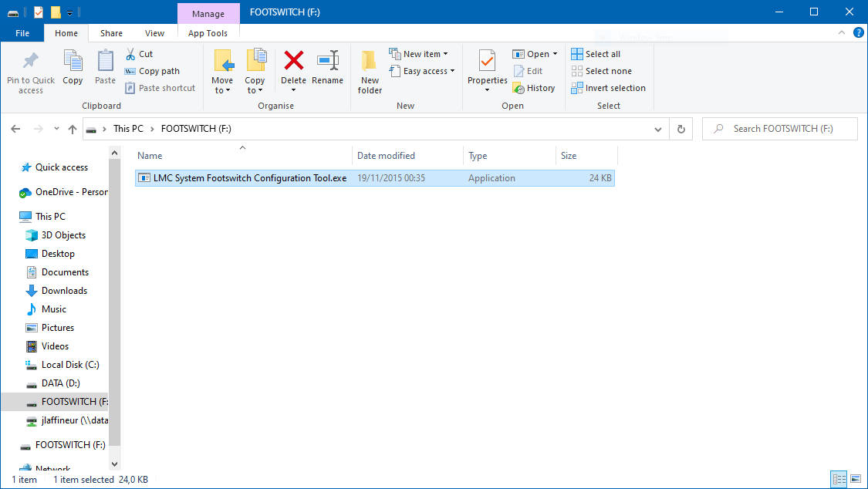Open the File menu tab
868x489 pixels.
click(x=22, y=33)
